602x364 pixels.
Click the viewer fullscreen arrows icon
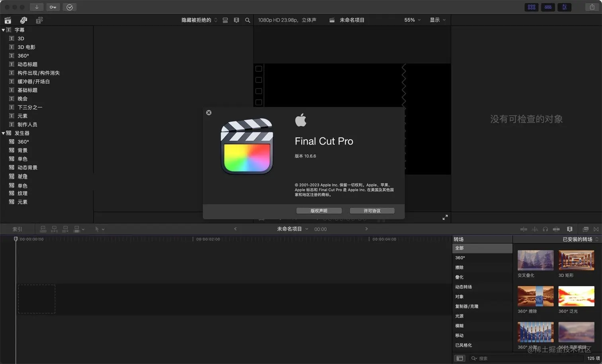pyautogui.click(x=445, y=217)
